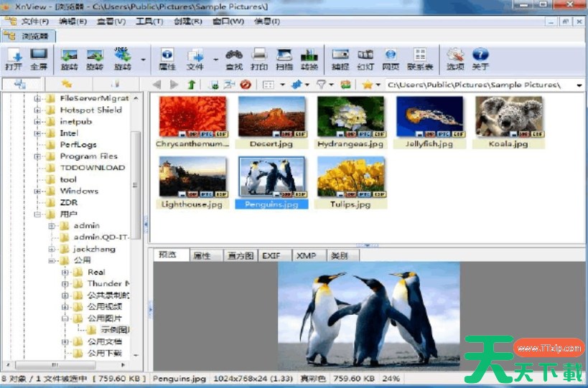This screenshot has height=388, width=588.
Task: Show the 关于 about dialog
Action: click(x=480, y=59)
